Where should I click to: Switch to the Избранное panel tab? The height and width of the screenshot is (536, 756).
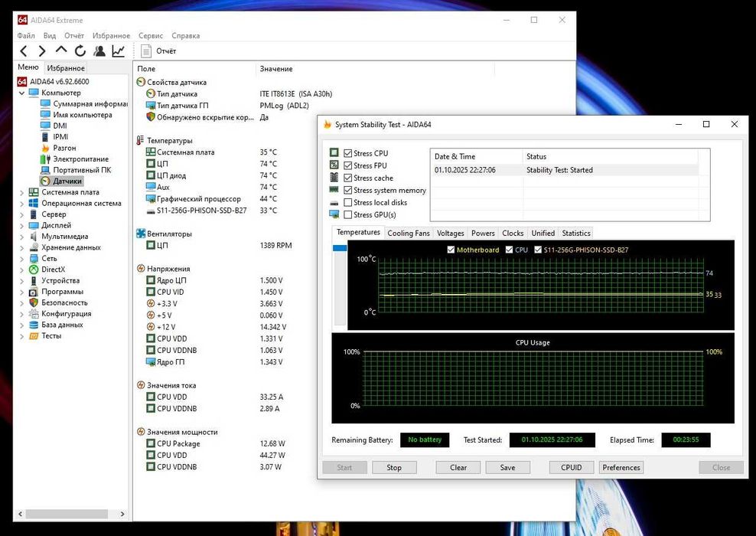point(66,68)
